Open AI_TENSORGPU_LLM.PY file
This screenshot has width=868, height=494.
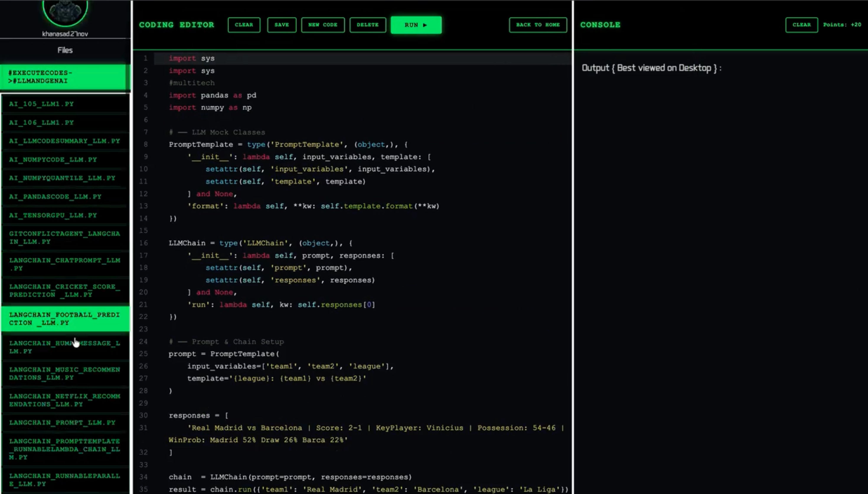tap(65, 215)
